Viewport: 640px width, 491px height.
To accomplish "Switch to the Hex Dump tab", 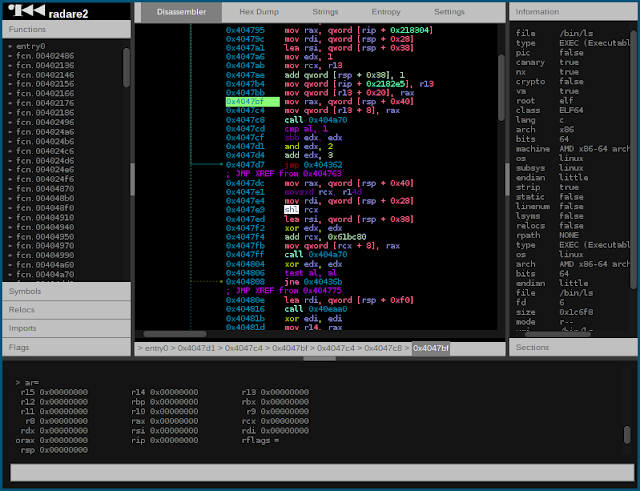I will 259,12.
